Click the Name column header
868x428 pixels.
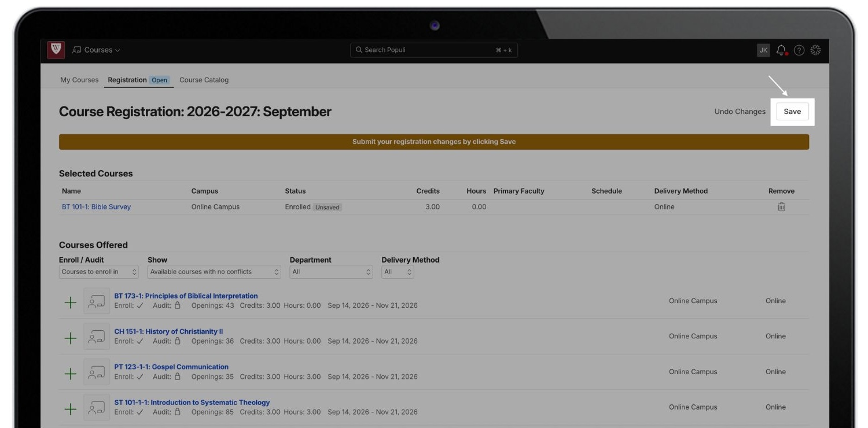[x=71, y=191]
